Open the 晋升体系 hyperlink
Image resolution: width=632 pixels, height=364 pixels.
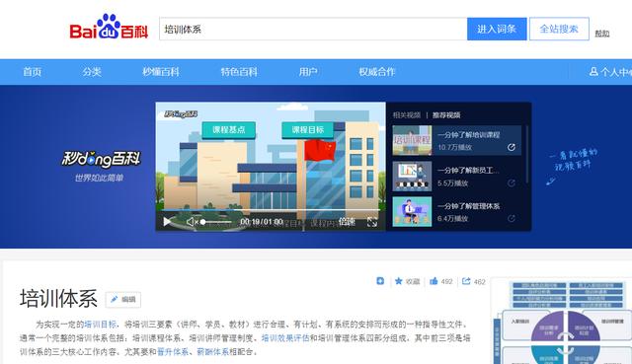click(x=173, y=351)
